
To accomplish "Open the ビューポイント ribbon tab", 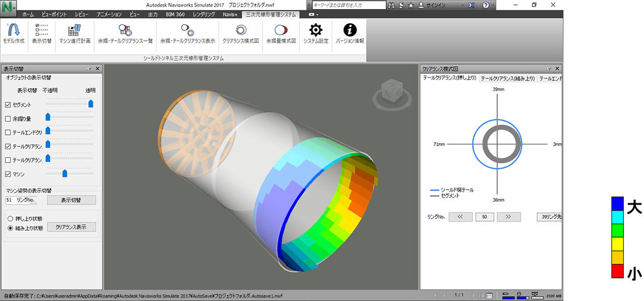I will pos(54,15).
